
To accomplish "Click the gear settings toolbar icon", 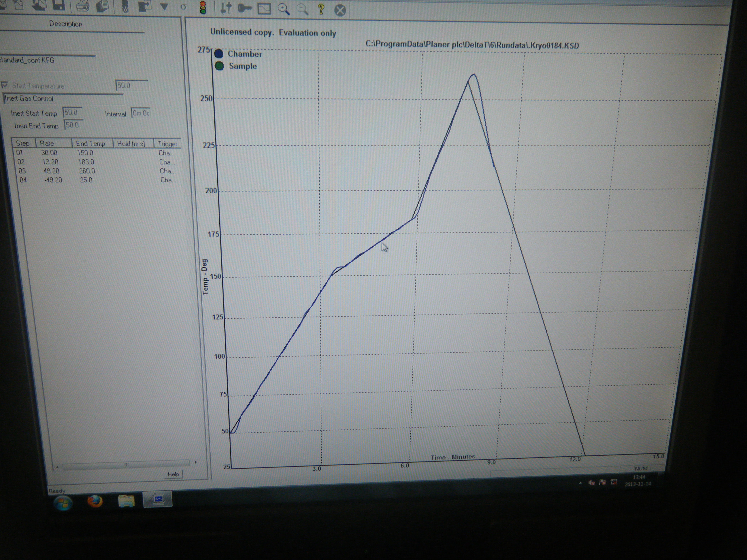I will pos(125,6).
